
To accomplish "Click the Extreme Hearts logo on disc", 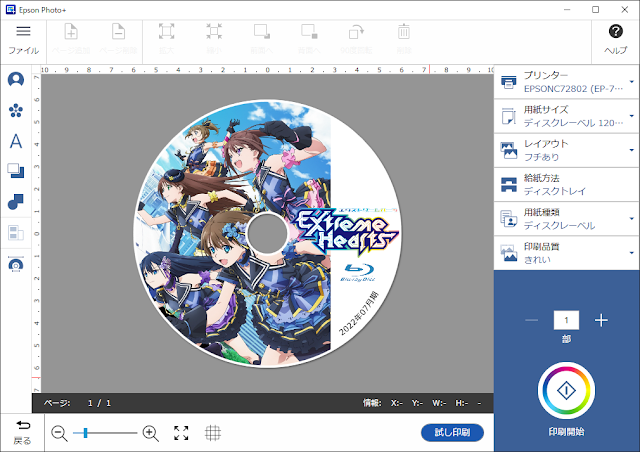I will (x=345, y=230).
